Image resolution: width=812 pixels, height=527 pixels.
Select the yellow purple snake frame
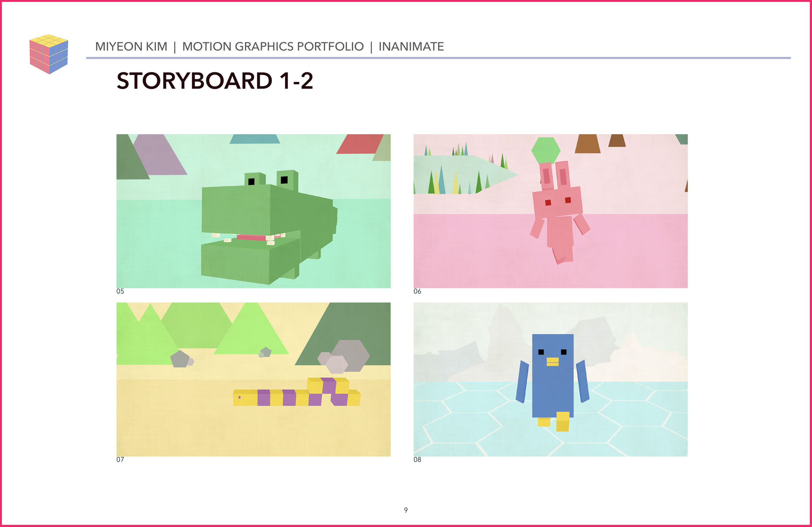tap(253, 379)
